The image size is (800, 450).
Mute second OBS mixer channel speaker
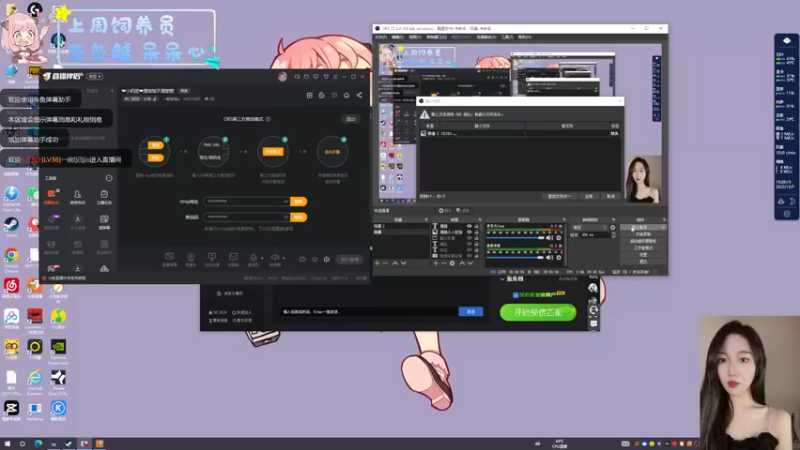549,258
